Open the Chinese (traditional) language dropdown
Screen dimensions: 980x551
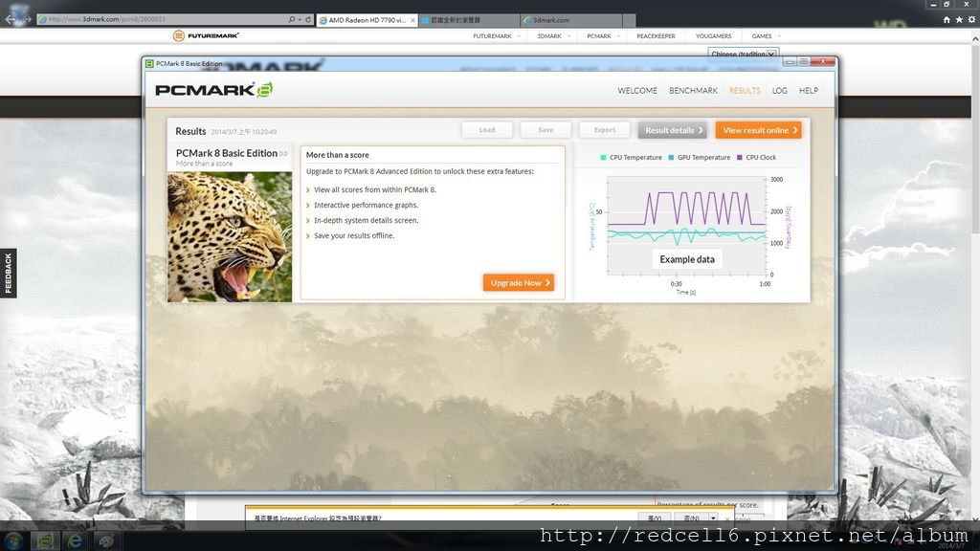coord(743,54)
